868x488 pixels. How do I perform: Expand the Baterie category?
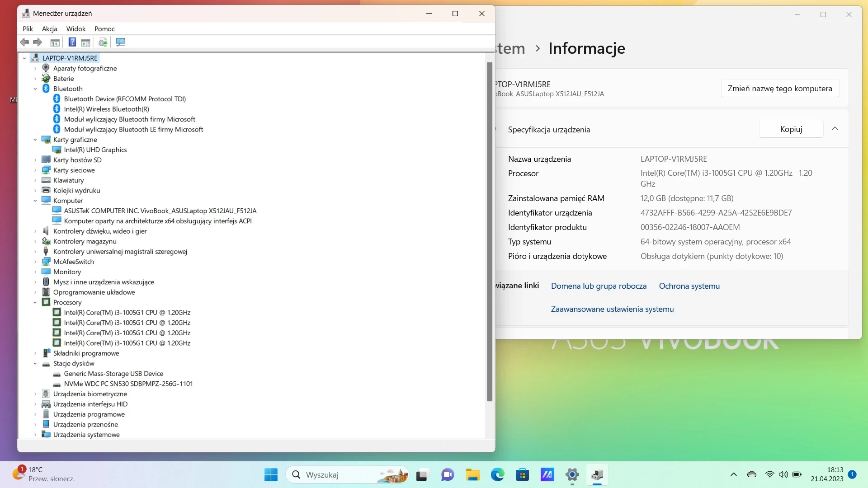pos(35,79)
